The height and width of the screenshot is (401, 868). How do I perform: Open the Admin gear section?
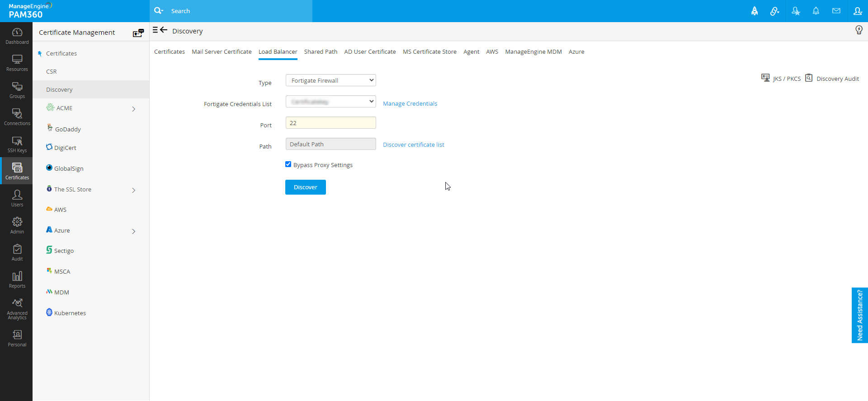coord(17,225)
